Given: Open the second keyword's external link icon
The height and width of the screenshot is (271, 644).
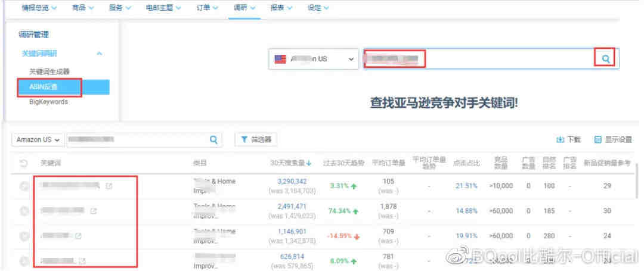Looking at the screenshot, I should [x=93, y=211].
